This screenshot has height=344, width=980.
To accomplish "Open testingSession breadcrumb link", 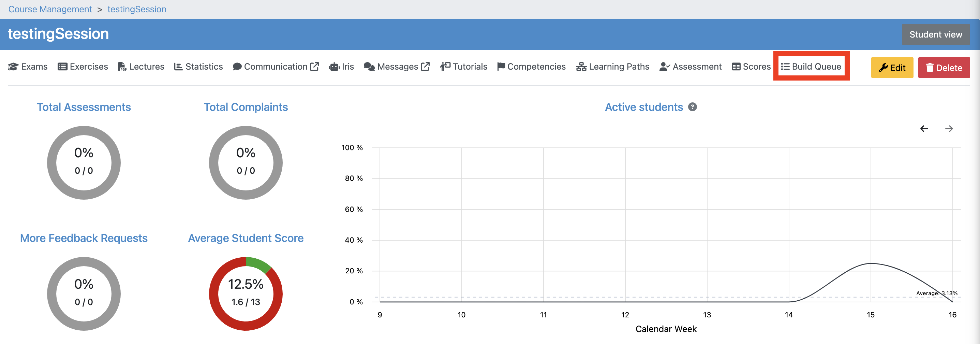I will (x=137, y=9).
